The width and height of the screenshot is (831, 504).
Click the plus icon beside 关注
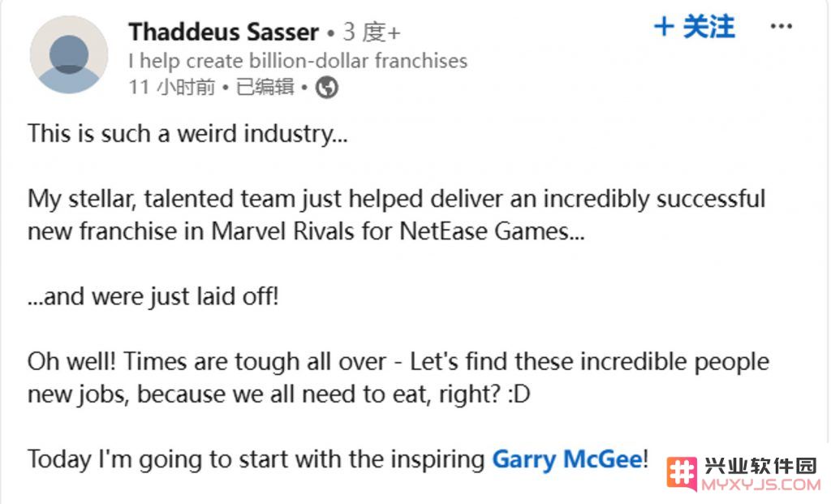(664, 27)
